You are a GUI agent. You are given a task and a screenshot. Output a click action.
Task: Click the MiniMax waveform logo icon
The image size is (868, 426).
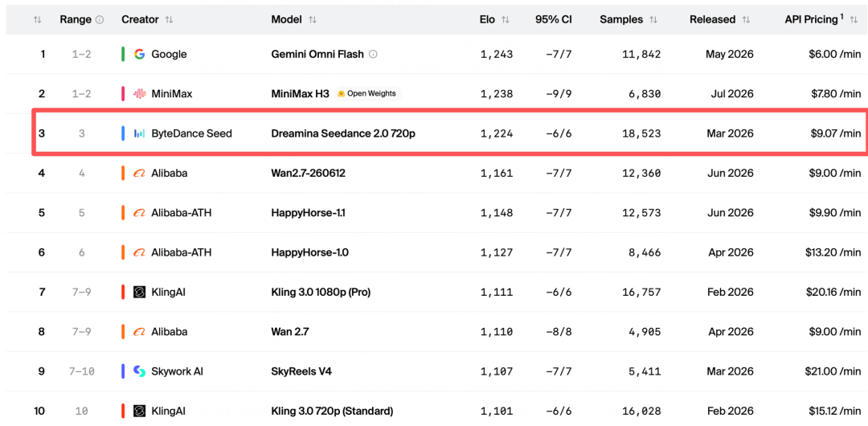(140, 93)
